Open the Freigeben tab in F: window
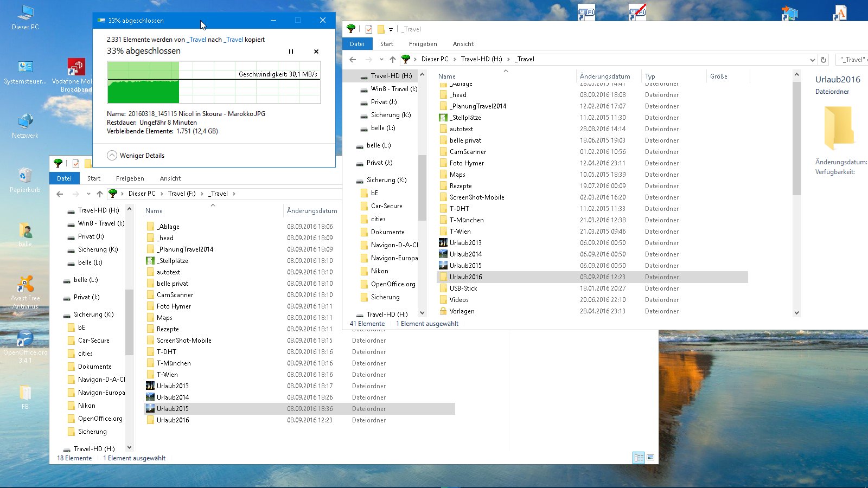This screenshot has width=868, height=488. click(130, 178)
